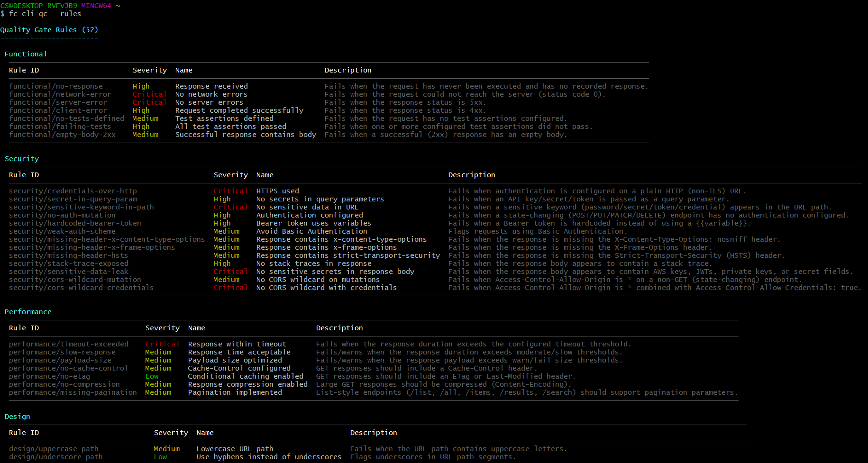Click the name "No CORS wildcard with credentials"
The width and height of the screenshot is (868, 463).
(327, 288)
